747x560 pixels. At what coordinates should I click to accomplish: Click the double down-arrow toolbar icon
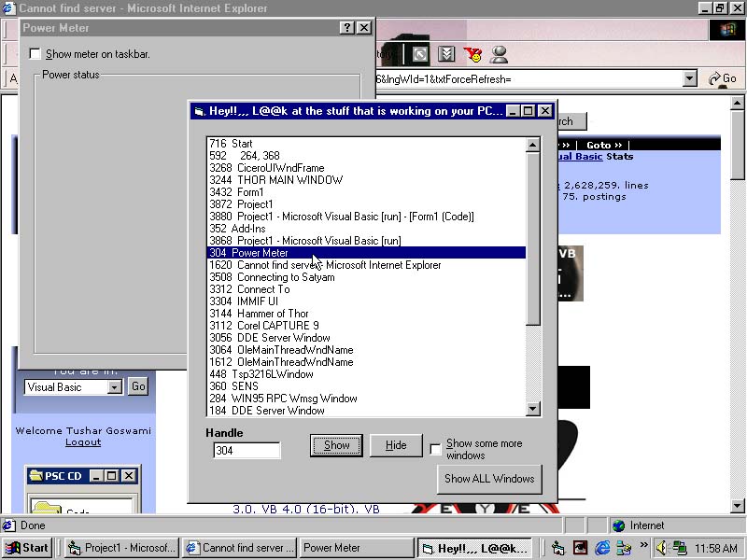446,54
